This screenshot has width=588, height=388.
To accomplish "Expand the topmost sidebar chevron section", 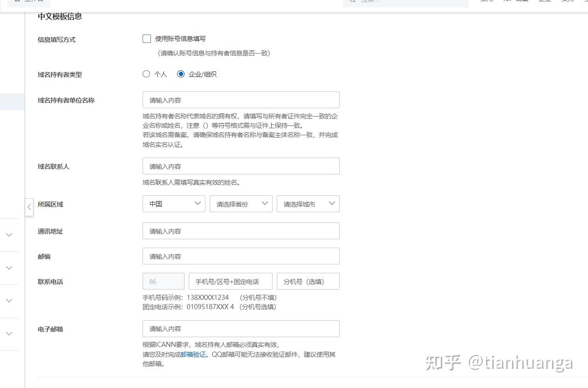I will [9, 235].
